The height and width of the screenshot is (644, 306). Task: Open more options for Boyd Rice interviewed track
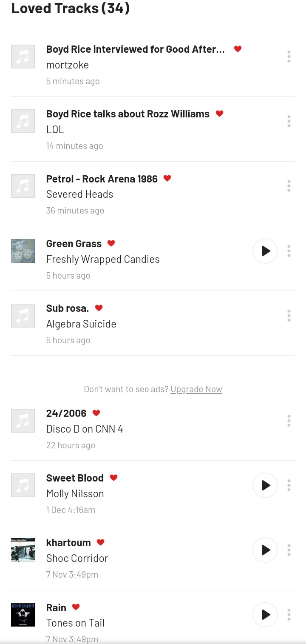(x=289, y=57)
